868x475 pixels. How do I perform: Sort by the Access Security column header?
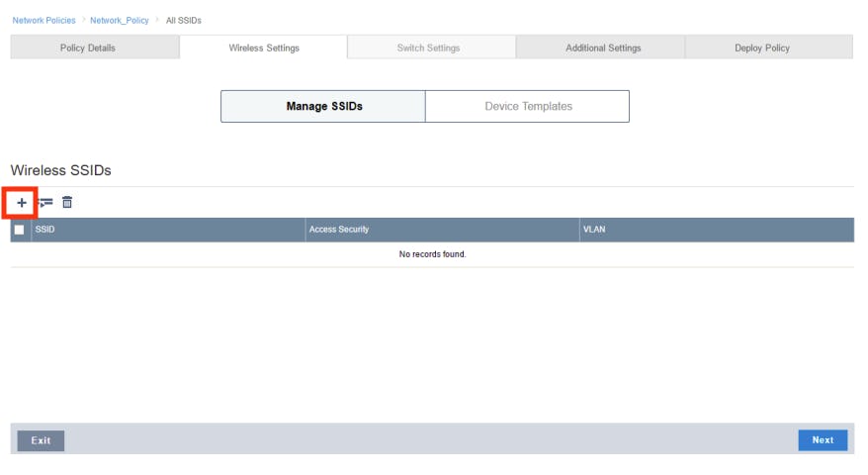[x=339, y=230]
